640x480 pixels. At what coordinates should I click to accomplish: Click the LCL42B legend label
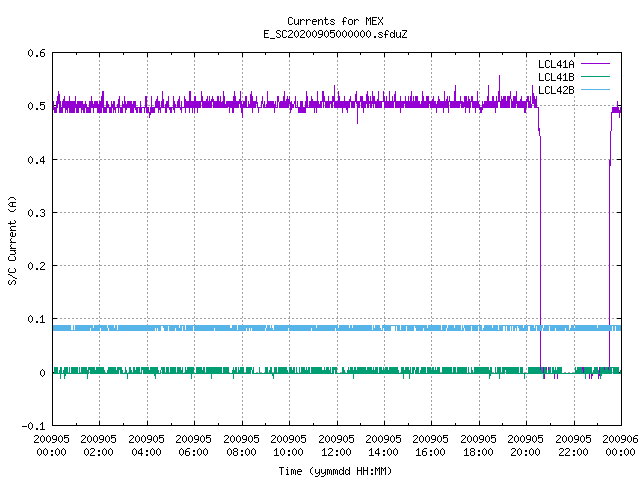(x=556, y=90)
